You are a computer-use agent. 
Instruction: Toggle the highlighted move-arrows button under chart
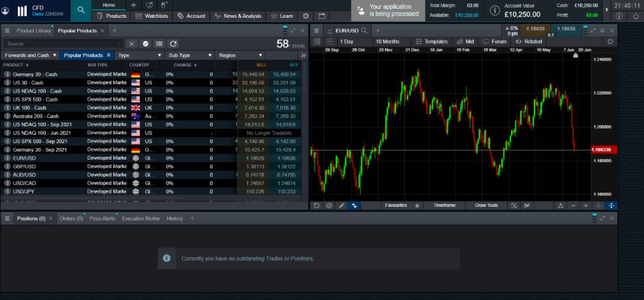[x=611, y=205]
